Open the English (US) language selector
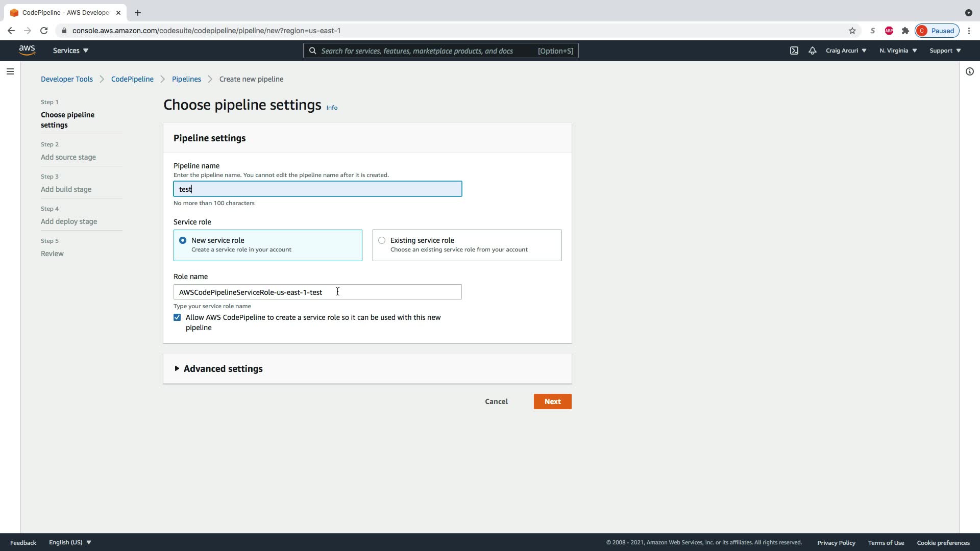Viewport: 980px width, 551px height. [x=70, y=542]
